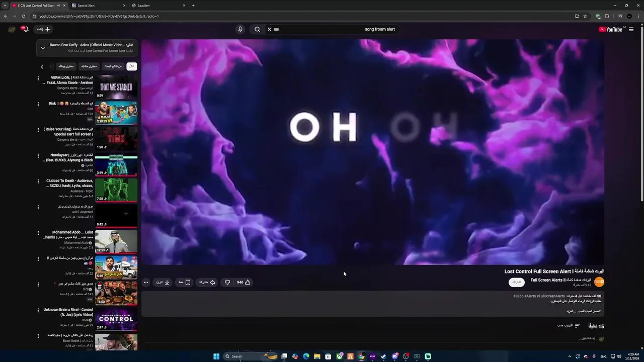
Task: Open options menu for the Nurelayser video
Action: 38,155
